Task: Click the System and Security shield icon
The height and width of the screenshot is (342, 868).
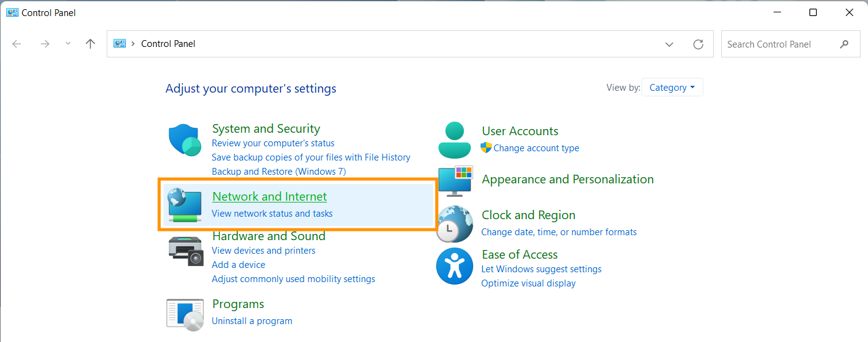Action: 184,140
